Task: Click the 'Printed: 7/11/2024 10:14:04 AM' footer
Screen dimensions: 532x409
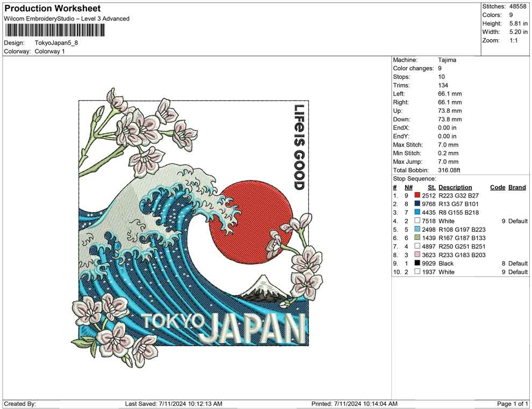Action: click(354, 404)
